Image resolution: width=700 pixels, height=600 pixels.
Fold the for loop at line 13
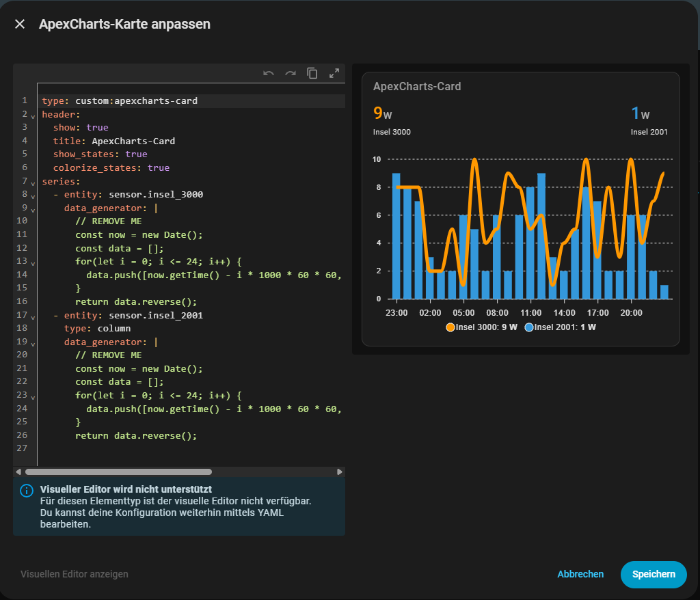(33, 262)
